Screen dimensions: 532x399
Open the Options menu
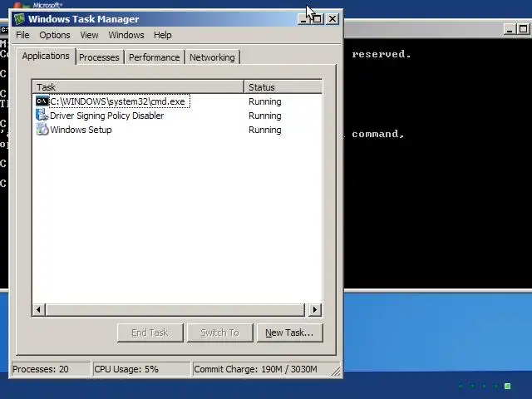(x=55, y=35)
